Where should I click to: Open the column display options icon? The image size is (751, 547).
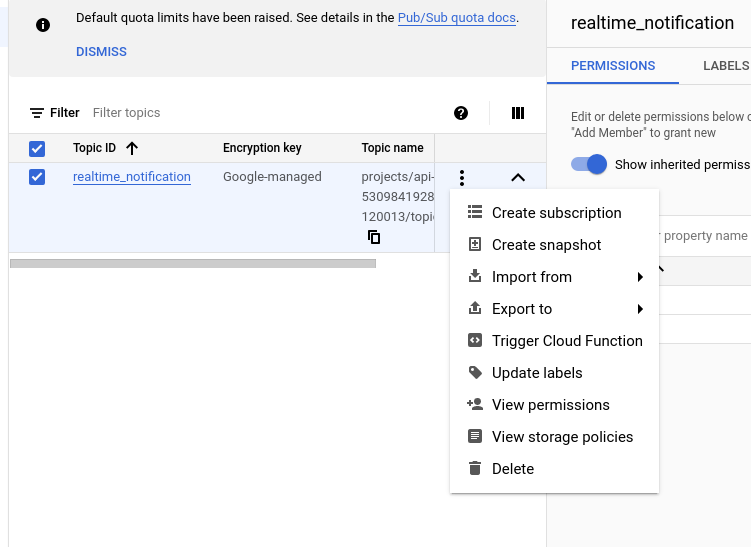(518, 113)
